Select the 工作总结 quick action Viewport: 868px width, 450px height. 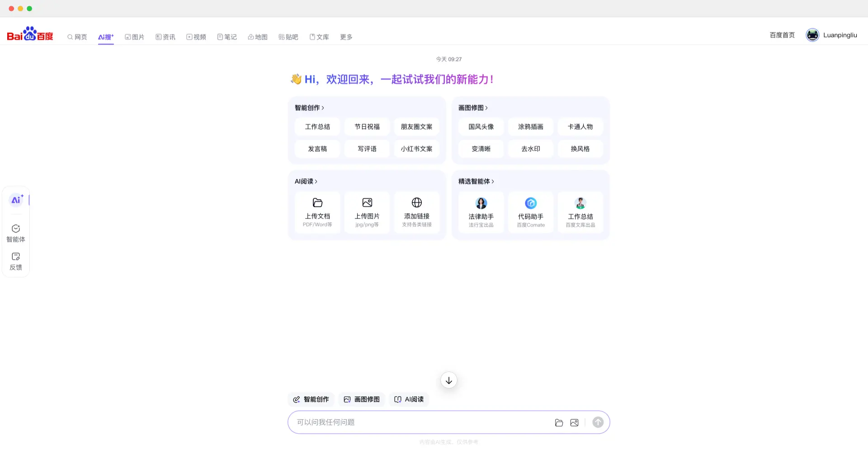317,127
